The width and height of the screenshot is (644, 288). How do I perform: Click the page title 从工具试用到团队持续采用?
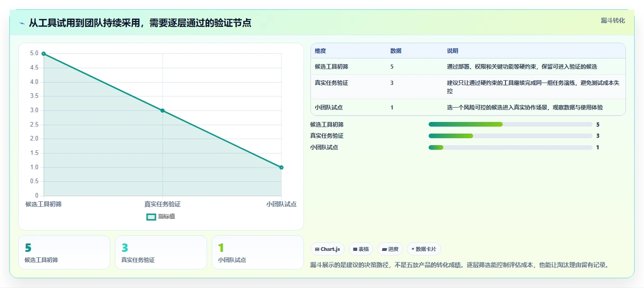click(140, 23)
